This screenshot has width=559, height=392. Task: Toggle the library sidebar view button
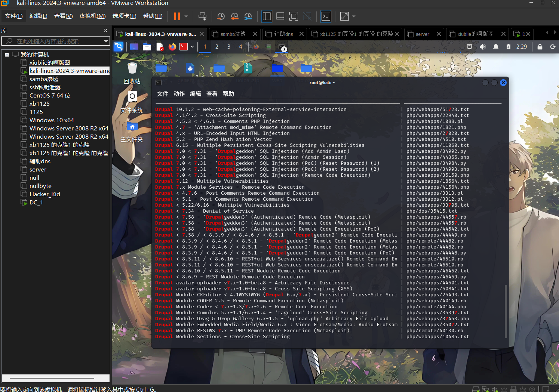tap(267, 16)
